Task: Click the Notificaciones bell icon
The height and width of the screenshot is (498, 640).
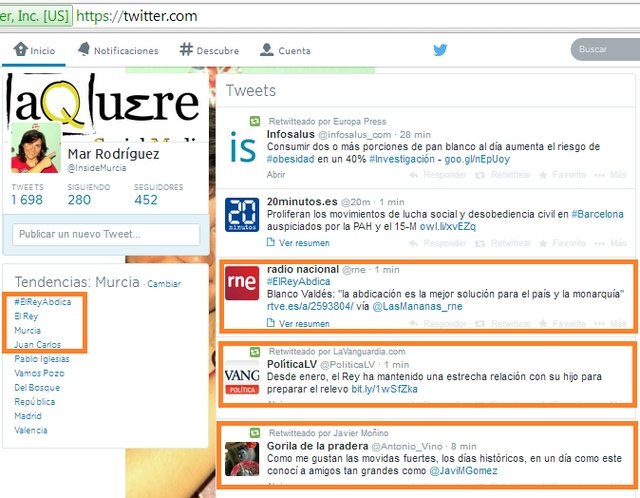Action: tap(84, 49)
